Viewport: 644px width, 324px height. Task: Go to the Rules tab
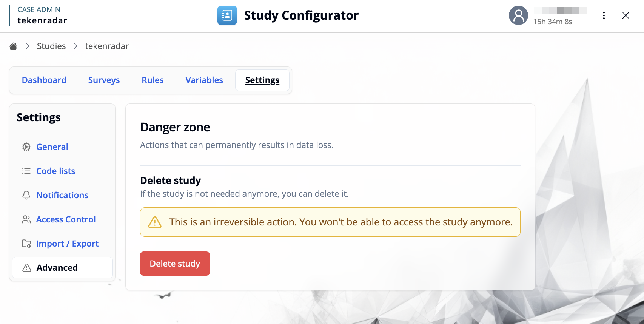click(x=153, y=80)
